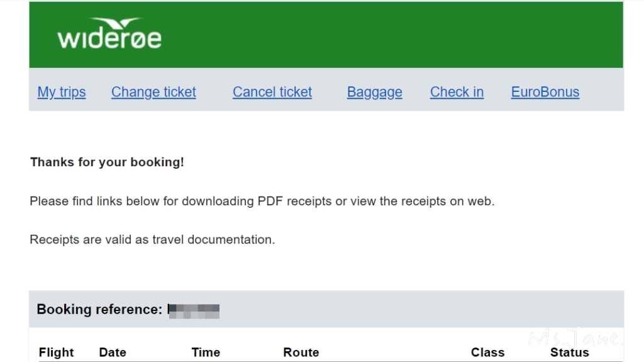
Task: Open the My trips link
Action: coord(62,93)
